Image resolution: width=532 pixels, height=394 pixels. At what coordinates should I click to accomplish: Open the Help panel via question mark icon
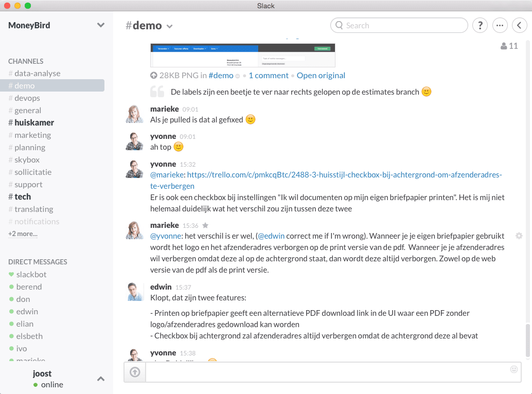pos(480,25)
